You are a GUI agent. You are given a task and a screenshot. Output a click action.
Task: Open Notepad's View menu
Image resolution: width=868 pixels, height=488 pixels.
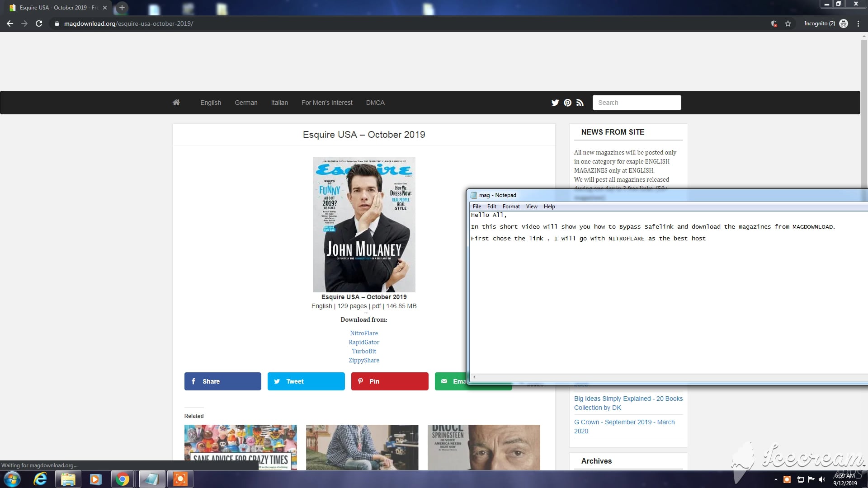pyautogui.click(x=532, y=206)
